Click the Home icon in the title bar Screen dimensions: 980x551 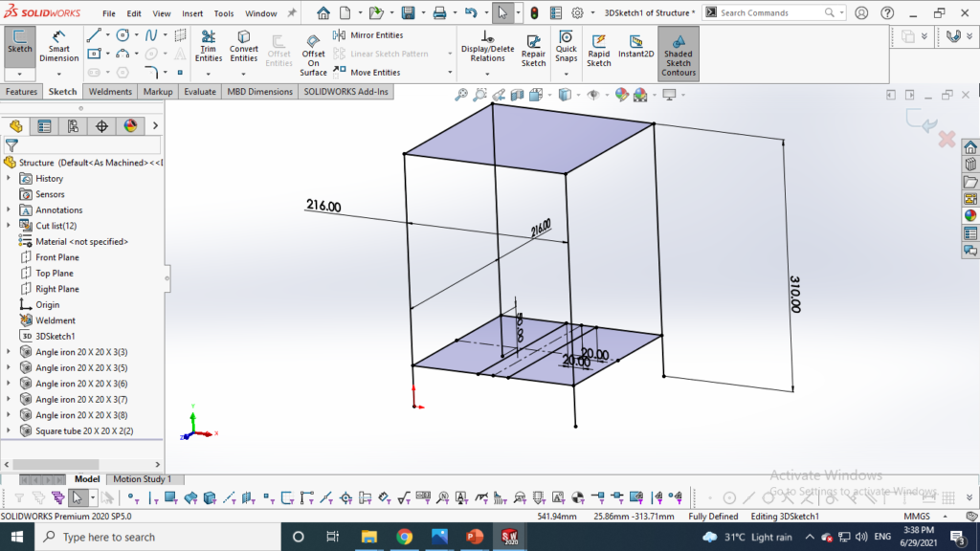tap(323, 12)
